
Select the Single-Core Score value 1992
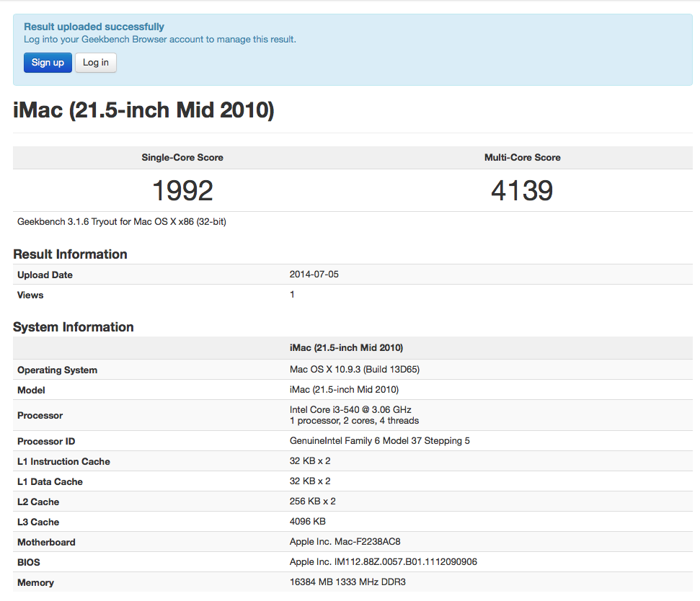pos(182,191)
